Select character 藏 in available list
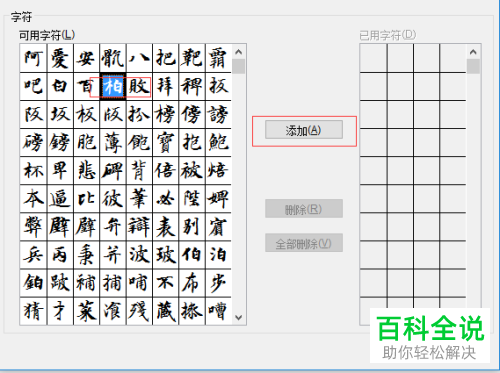 [166, 311]
